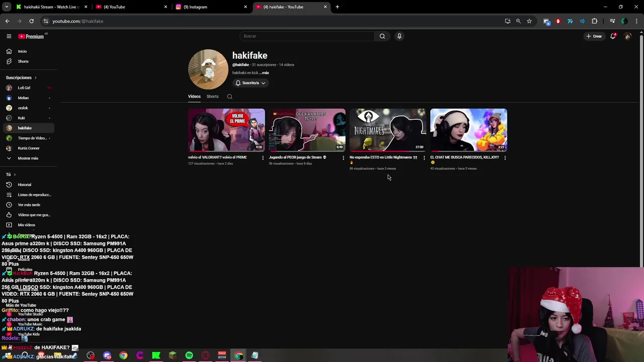The image size is (644, 362).
Task: Click the Crear button
Action: [x=594, y=36]
